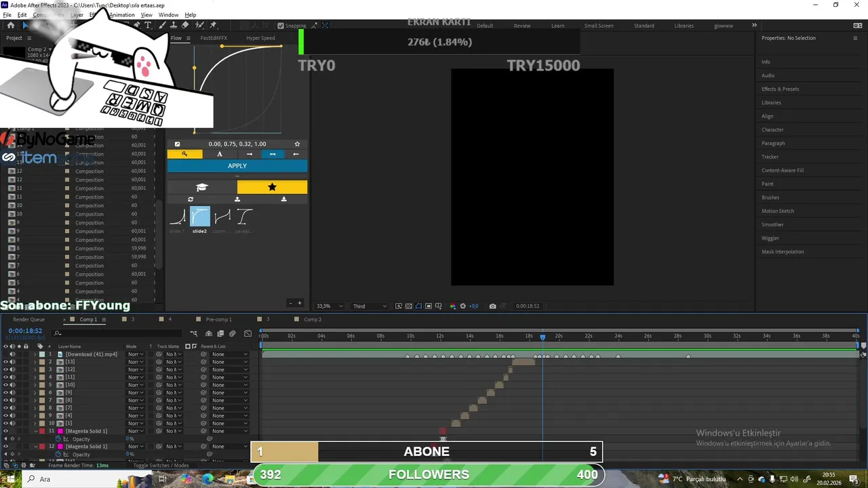This screenshot has width=868, height=488.
Task: Click the Flow left-arrow ease button
Action: coord(296,154)
